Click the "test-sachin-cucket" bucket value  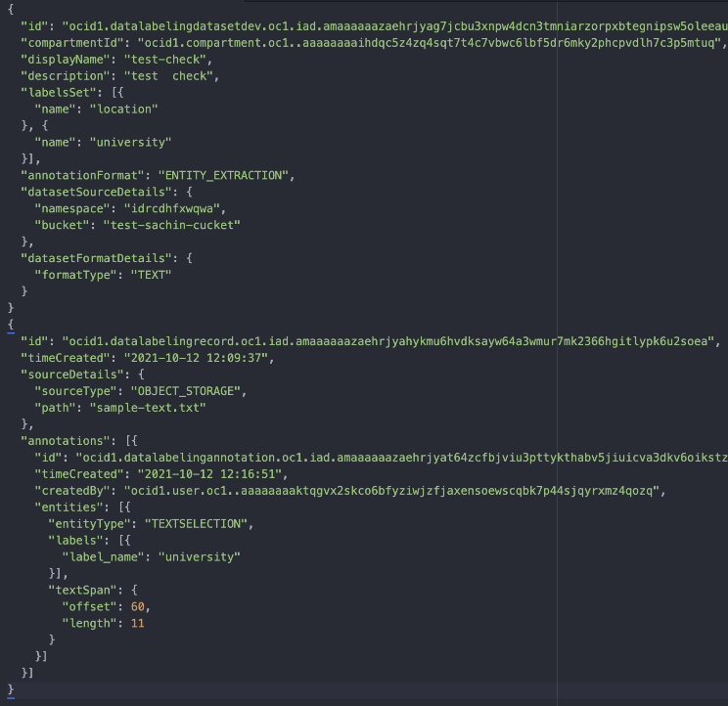[x=172, y=226]
